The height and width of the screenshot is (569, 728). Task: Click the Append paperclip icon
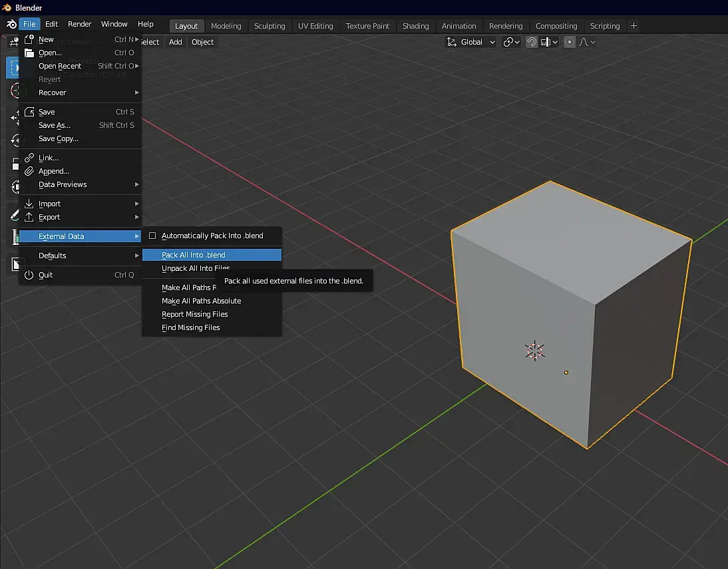[x=29, y=171]
